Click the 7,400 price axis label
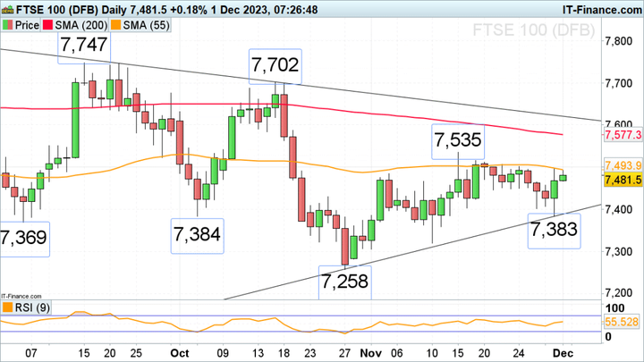Screen dimensions: 644x362 tap(618, 210)
